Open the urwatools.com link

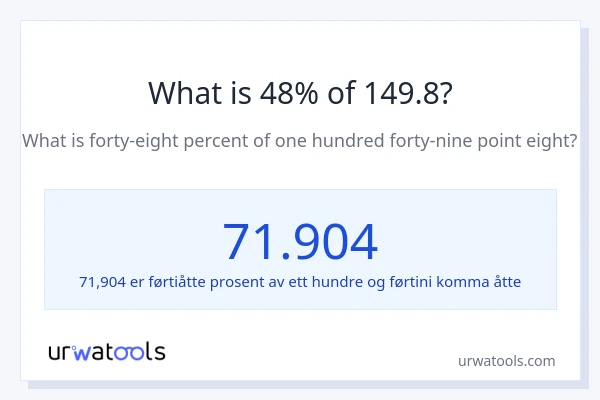506,361
